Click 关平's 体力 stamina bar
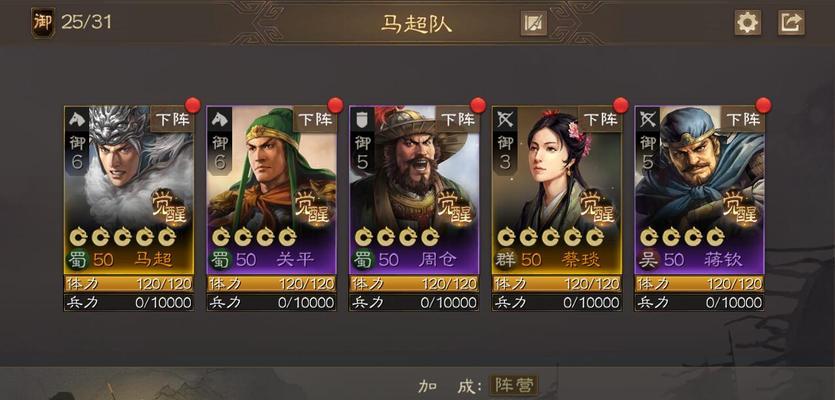The width and height of the screenshot is (835, 400). 272,283
